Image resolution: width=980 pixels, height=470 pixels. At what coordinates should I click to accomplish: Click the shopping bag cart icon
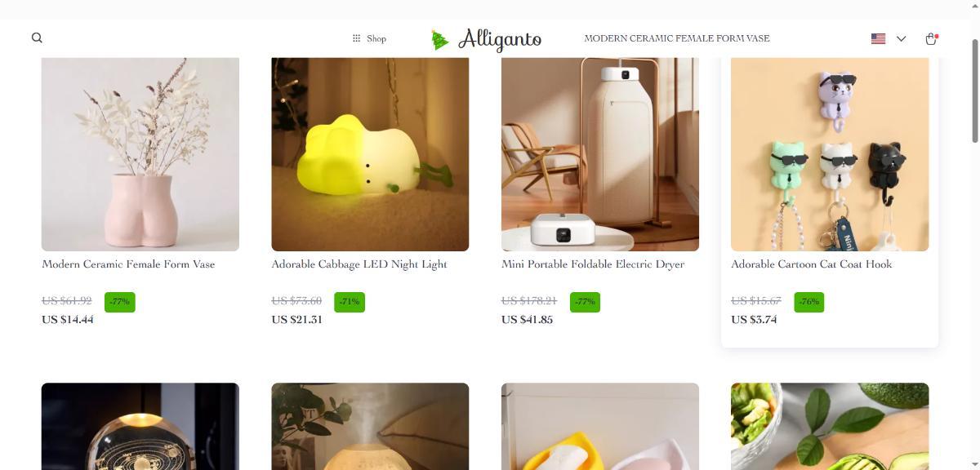click(x=931, y=38)
